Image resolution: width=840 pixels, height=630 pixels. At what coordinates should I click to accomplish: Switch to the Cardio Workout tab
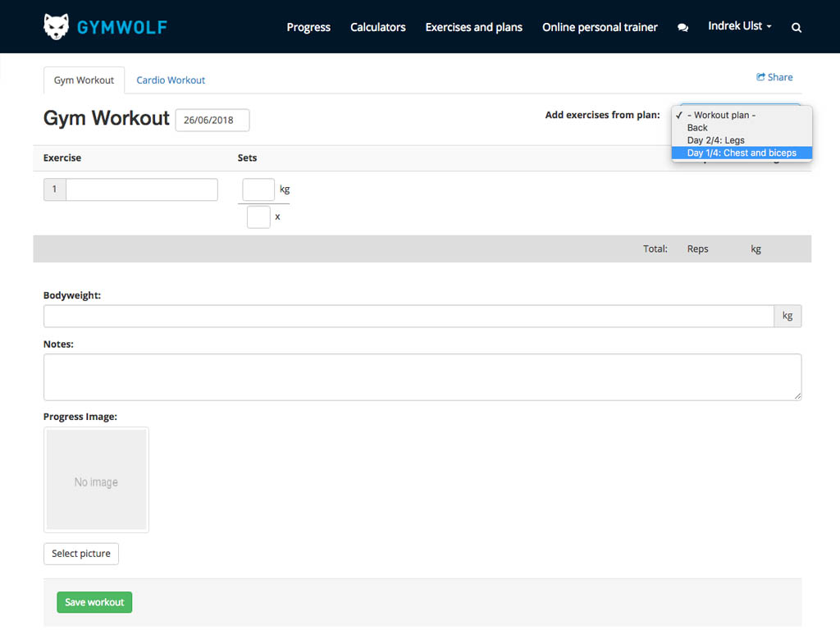[171, 80]
